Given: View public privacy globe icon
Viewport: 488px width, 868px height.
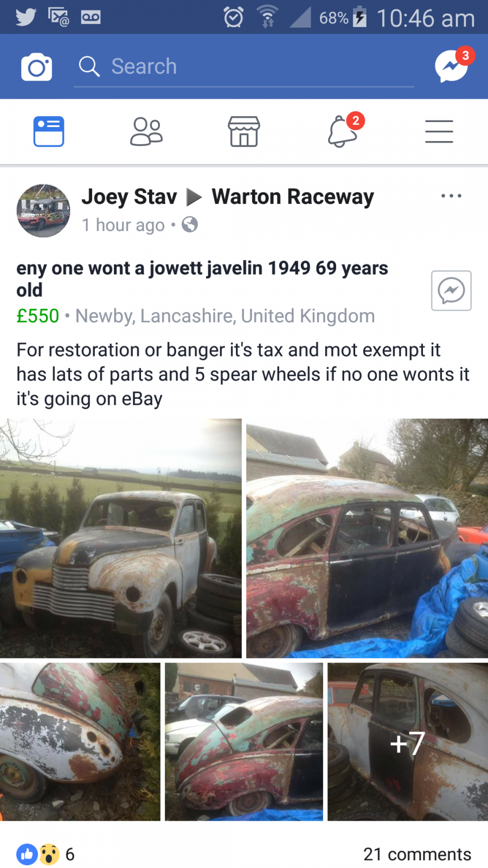Looking at the screenshot, I should click(x=190, y=224).
